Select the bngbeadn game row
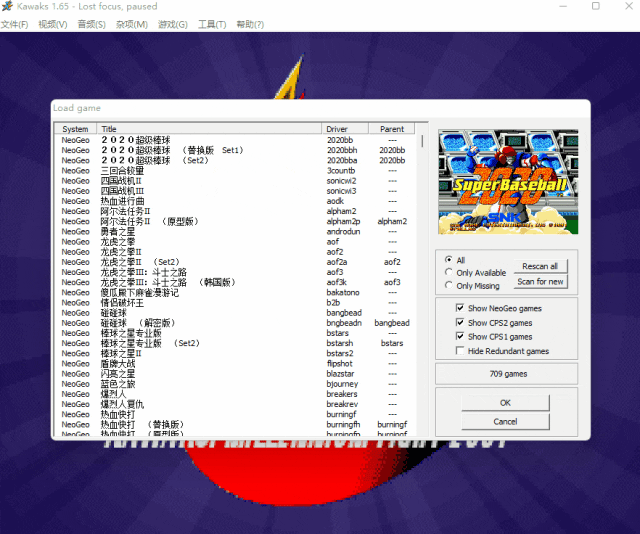This screenshot has height=534, width=640. pyautogui.click(x=235, y=323)
